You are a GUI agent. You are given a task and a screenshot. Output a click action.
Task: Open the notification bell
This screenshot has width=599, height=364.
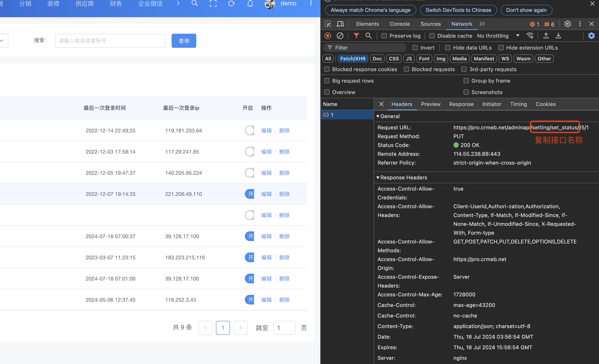pyautogui.click(x=250, y=3)
